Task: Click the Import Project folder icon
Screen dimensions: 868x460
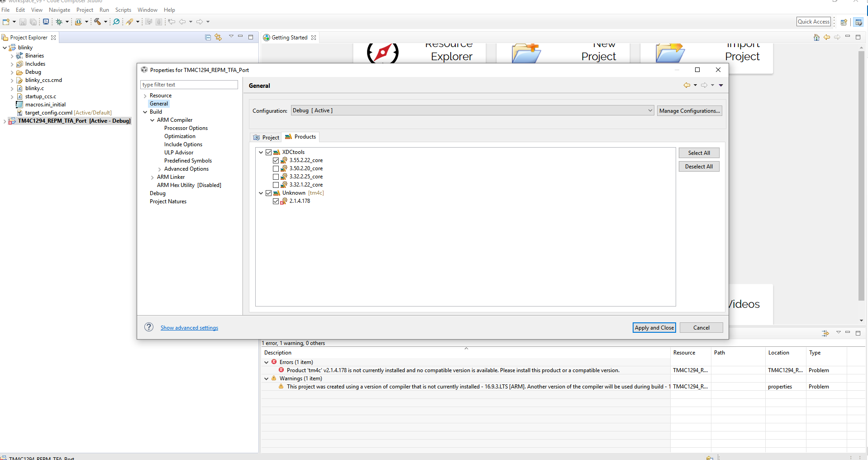Action: coord(670,53)
